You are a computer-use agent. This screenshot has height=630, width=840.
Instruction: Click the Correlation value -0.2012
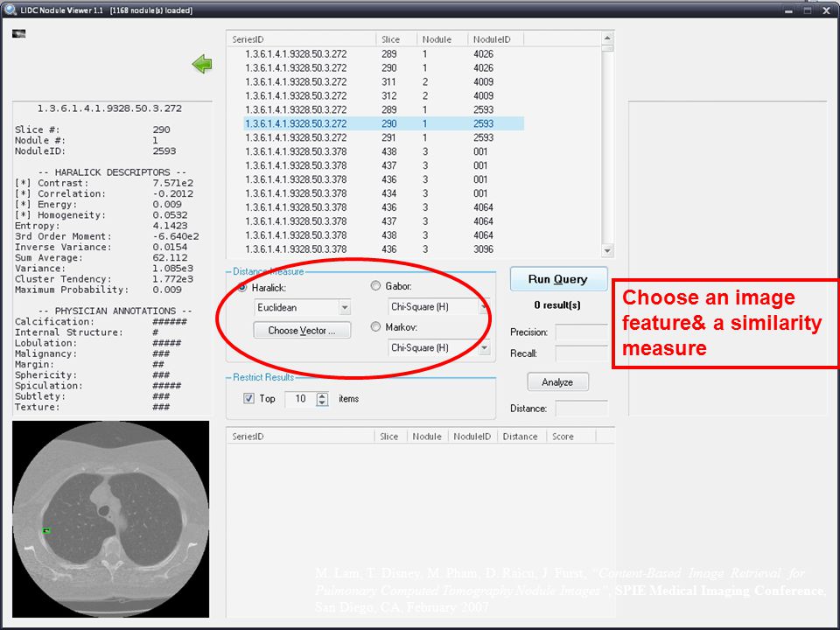(172, 194)
